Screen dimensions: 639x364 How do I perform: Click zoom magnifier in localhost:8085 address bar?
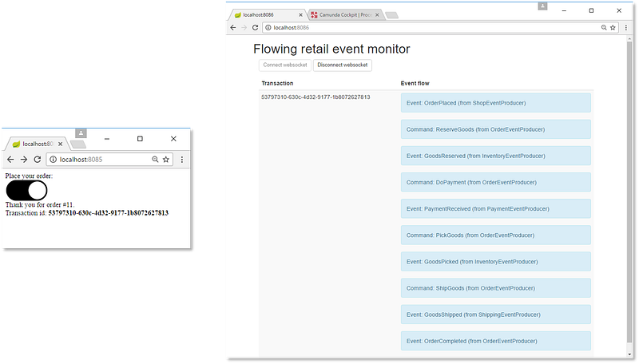pos(155,160)
